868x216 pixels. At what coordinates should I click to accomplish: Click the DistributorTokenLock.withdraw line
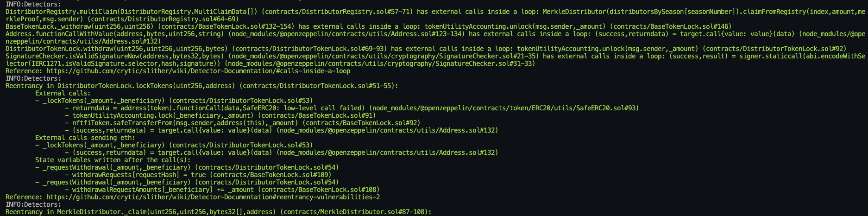click(x=426, y=49)
